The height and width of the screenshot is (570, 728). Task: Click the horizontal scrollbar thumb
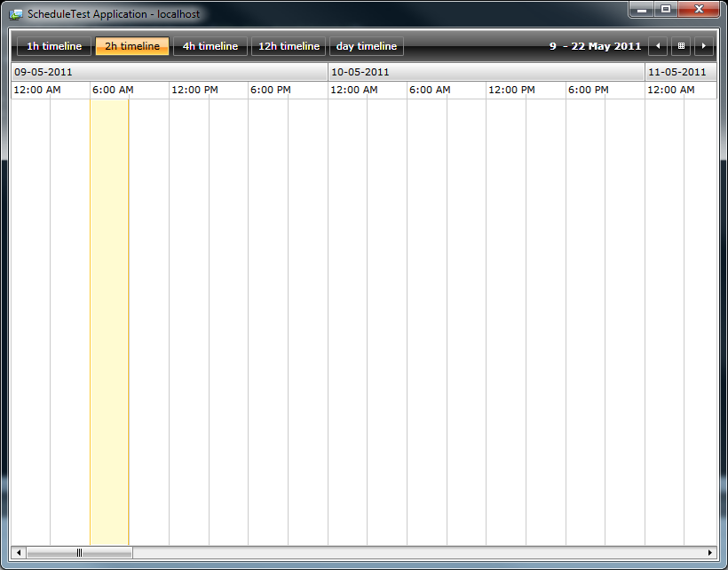(x=79, y=552)
